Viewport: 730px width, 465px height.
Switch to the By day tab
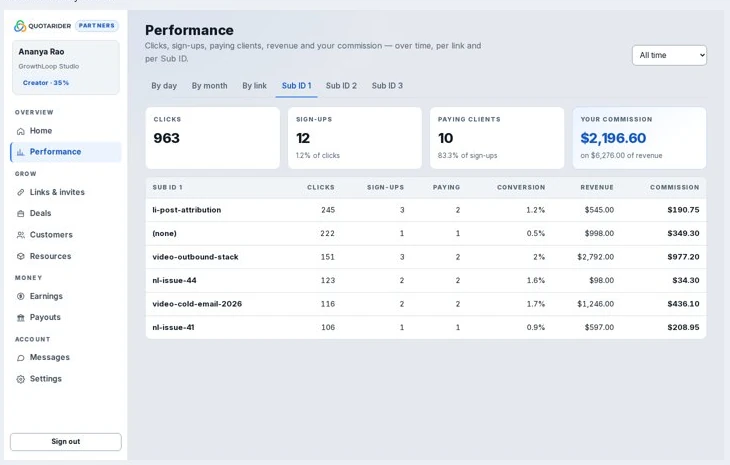coord(164,86)
